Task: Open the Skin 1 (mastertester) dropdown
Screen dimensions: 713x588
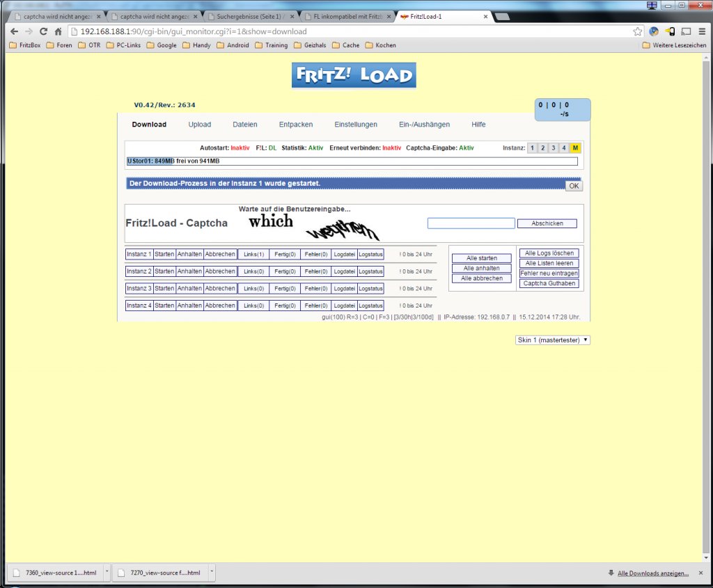Action: 552,340
